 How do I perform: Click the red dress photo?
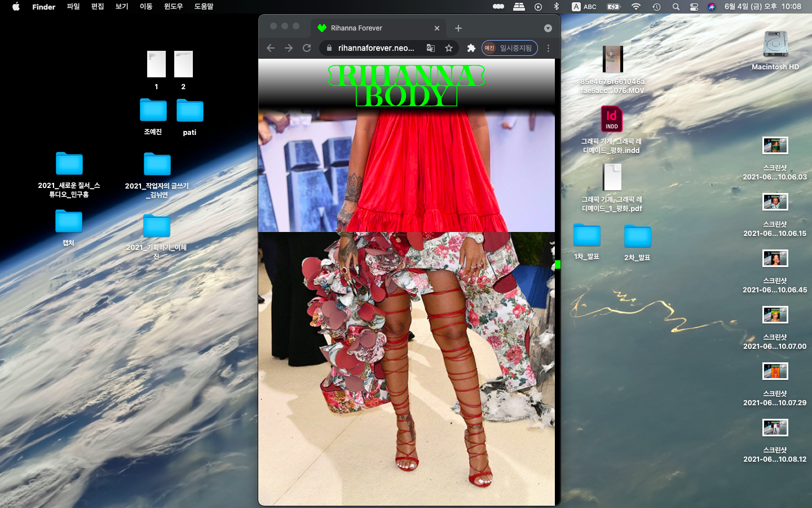coord(407,169)
